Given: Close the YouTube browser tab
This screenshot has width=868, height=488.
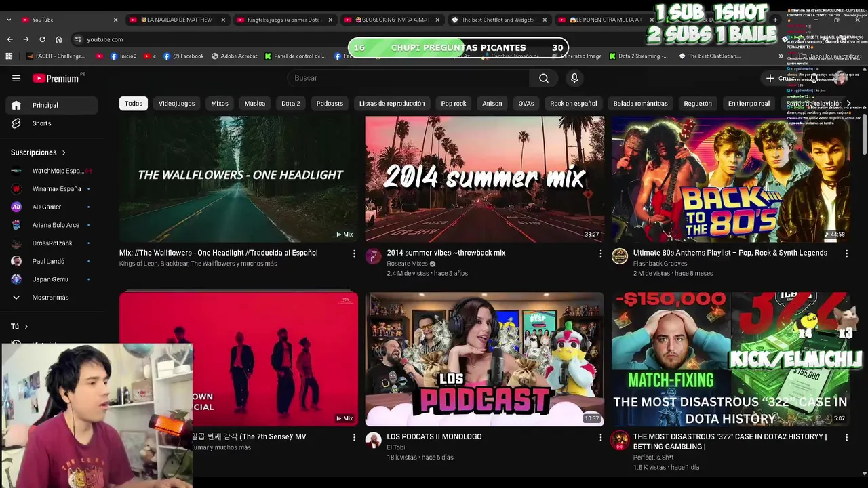Looking at the screenshot, I should (115, 20).
